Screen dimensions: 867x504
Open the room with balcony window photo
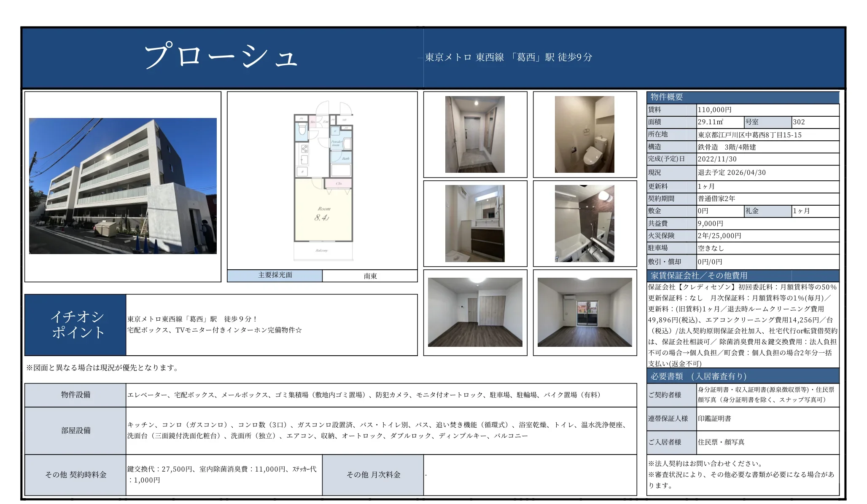[x=584, y=312]
